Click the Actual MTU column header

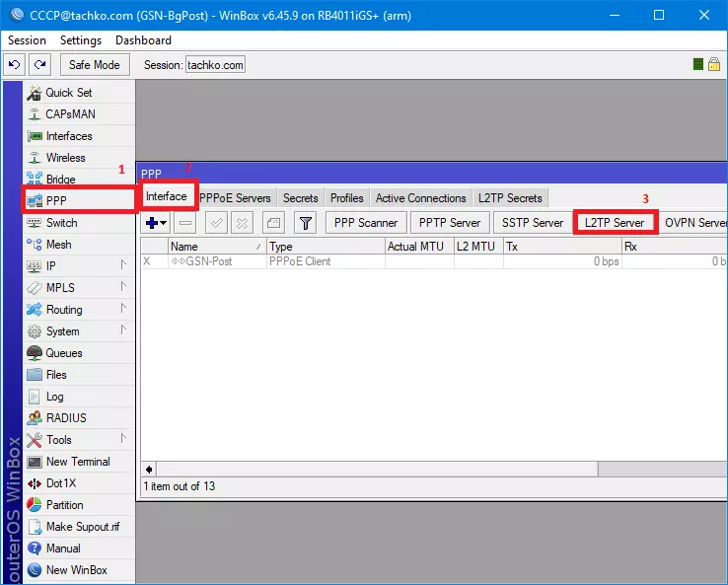(419, 247)
